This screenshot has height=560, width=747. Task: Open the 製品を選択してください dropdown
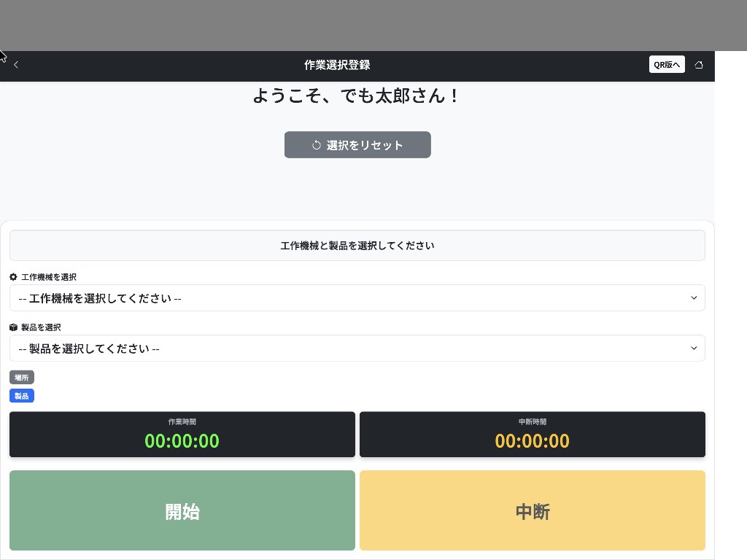coord(357,348)
